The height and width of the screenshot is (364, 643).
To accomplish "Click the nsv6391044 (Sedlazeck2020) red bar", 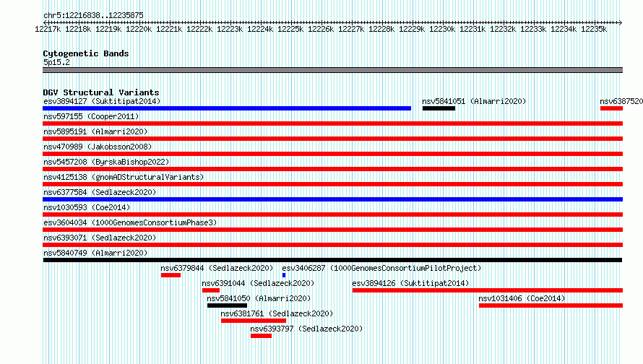I will click(211, 290).
